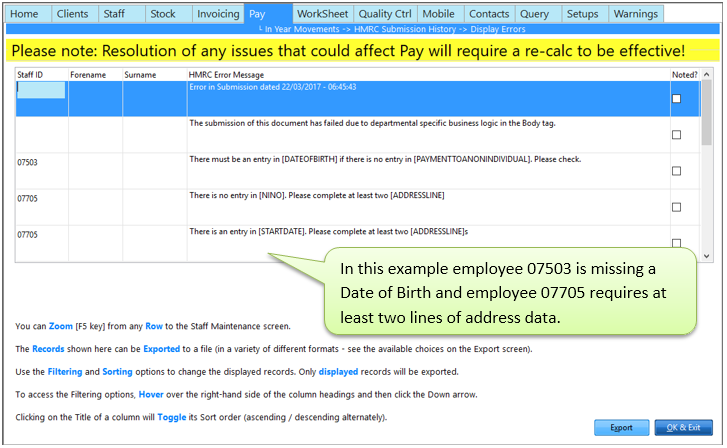The height and width of the screenshot is (448, 727).
Task: Select the Stock tab
Action: pyautogui.click(x=163, y=14)
